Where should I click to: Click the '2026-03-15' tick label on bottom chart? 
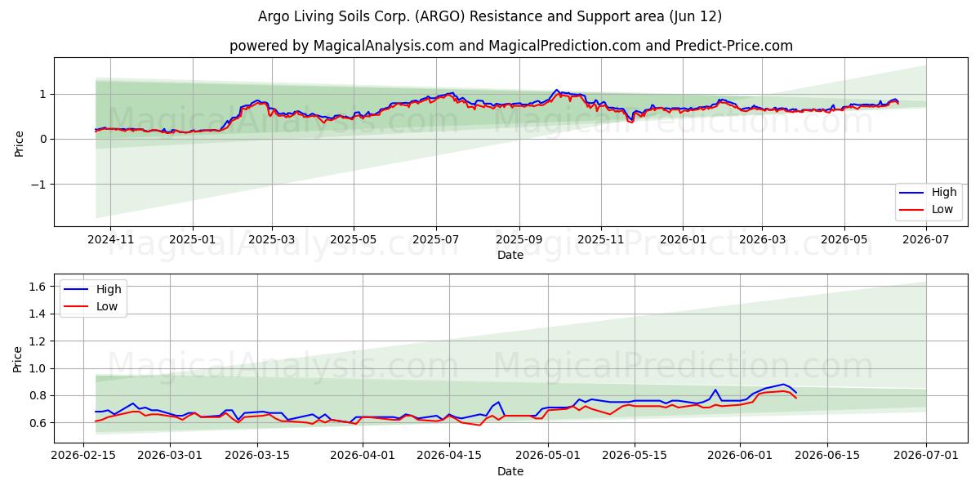point(258,457)
